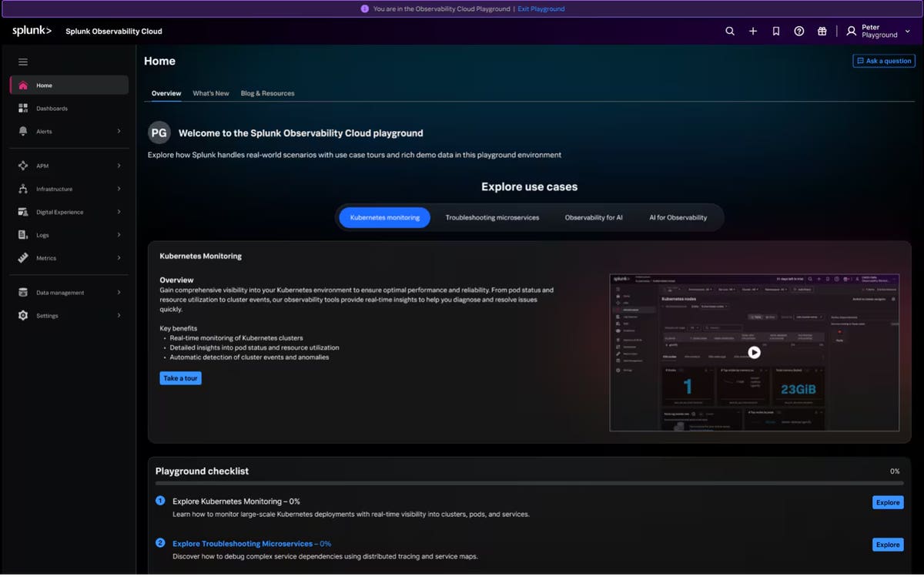Click the gift box icon
The width and height of the screenshot is (924, 577).
[822, 31]
